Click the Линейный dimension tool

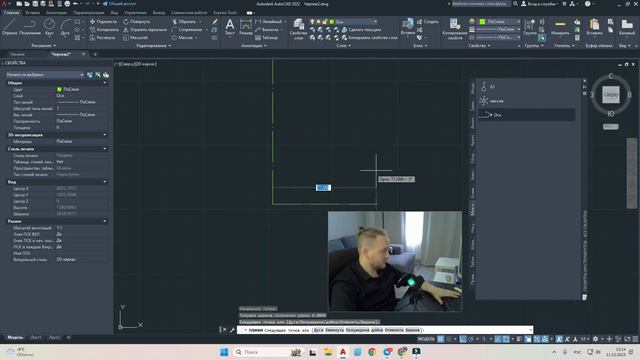pos(268,22)
